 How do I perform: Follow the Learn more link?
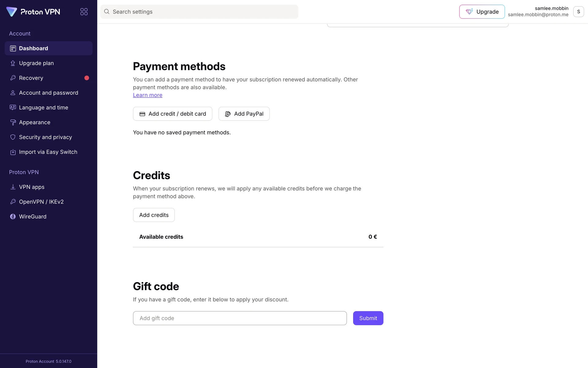coord(148,95)
